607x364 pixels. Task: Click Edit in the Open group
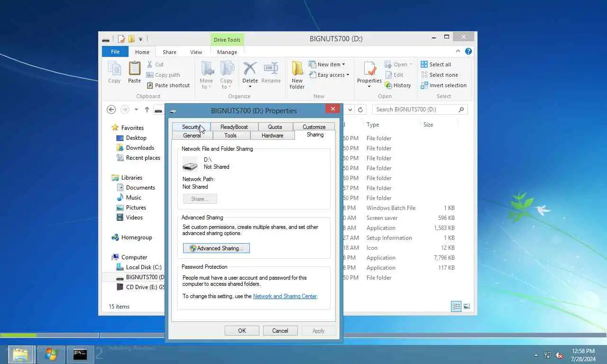point(394,75)
